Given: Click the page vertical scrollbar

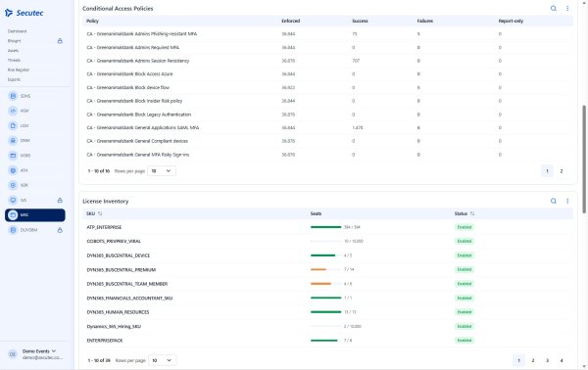Looking at the screenshot, I should coord(584,160).
